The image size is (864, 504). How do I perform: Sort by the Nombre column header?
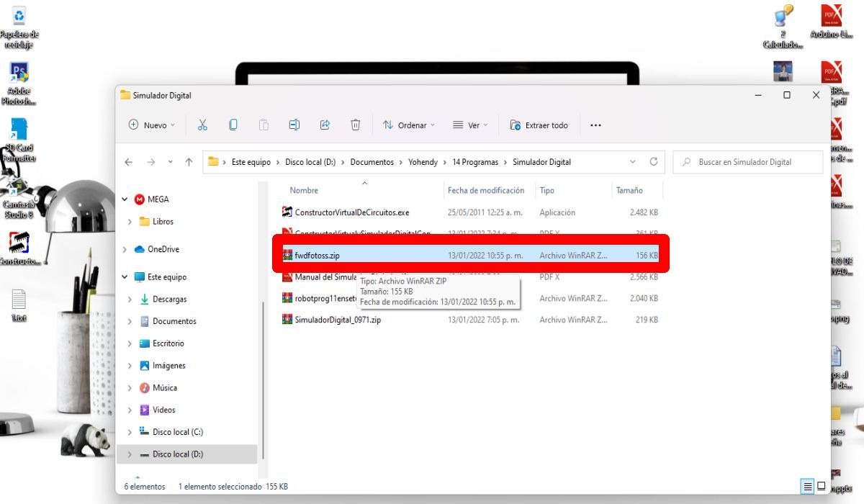pyautogui.click(x=304, y=190)
